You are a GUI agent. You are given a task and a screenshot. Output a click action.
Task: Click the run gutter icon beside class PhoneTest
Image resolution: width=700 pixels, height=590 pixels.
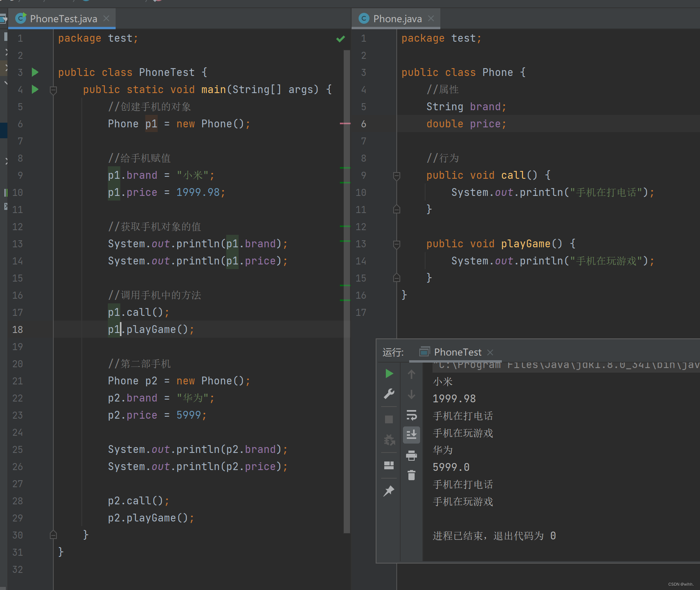coord(35,72)
